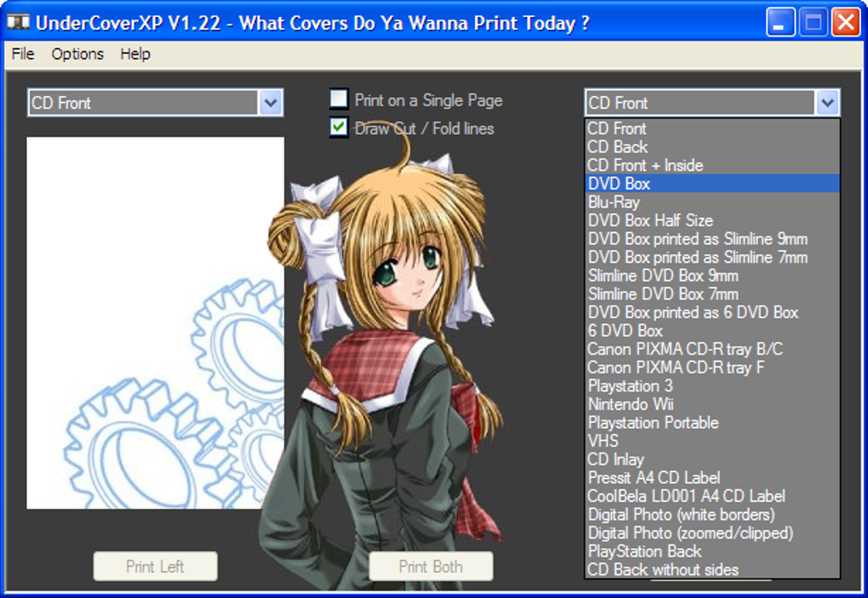Select DVD Box from the list
This screenshot has width=868, height=598.
[620, 184]
